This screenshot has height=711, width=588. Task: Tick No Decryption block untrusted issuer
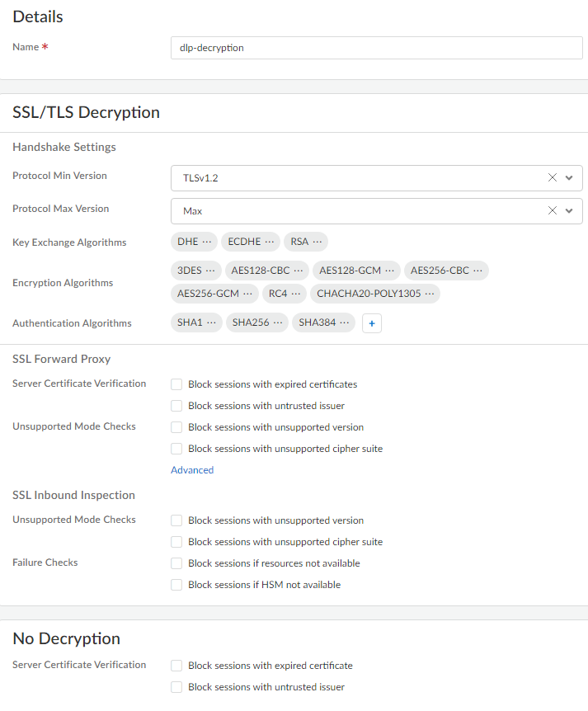pos(176,687)
